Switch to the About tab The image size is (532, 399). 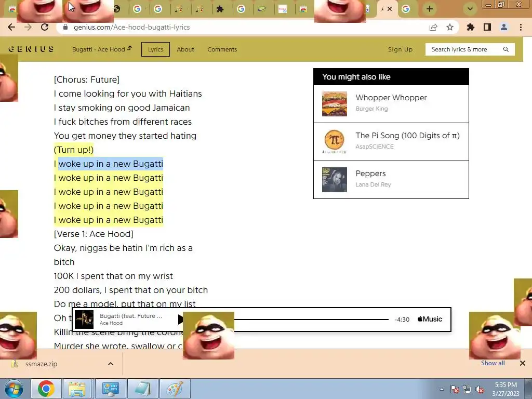coord(185,49)
